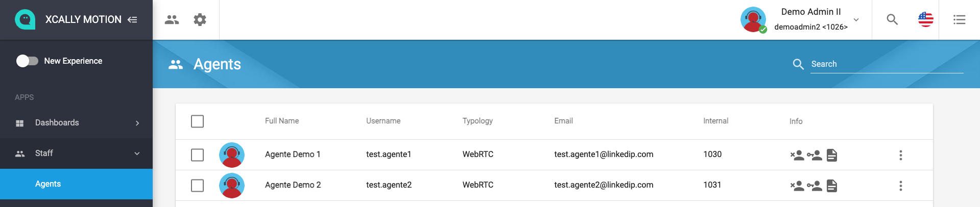Check the select-all agents checkbox

coord(197,121)
